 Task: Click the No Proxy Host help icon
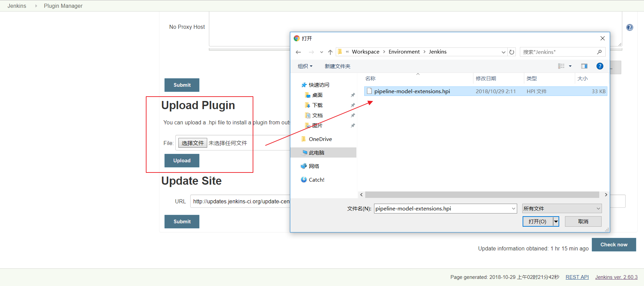coord(630,27)
